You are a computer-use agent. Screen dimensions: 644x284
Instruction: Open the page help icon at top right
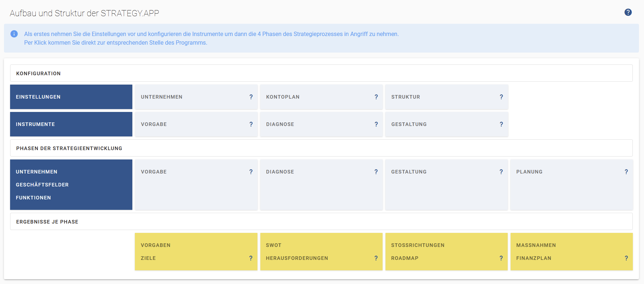pos(628,12)
